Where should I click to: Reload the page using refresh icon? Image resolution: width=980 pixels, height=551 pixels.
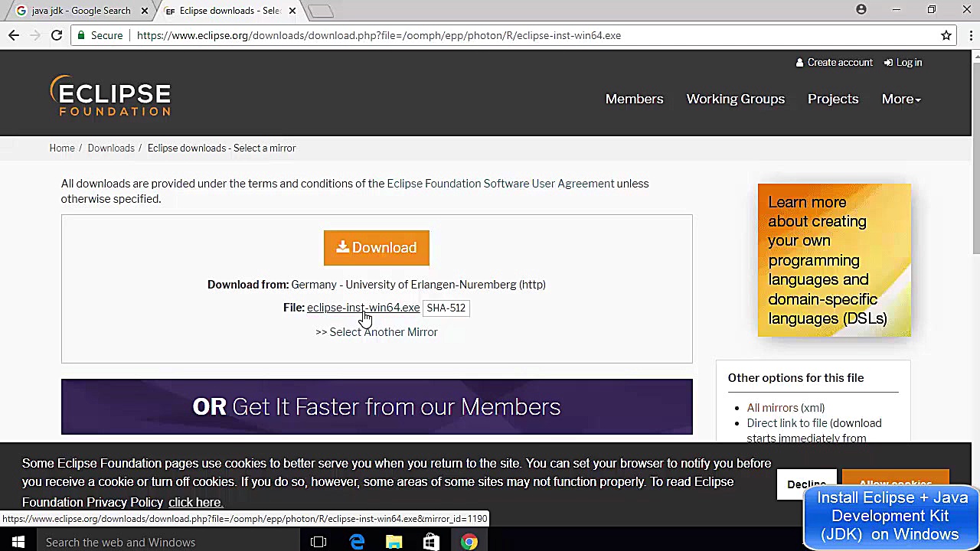pyautogui.click(x=57, y=35)
